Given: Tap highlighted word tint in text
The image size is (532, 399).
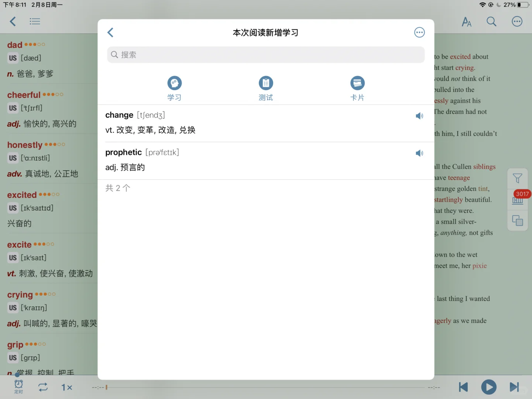Looking at the screenshot, I should coord(483,189).
